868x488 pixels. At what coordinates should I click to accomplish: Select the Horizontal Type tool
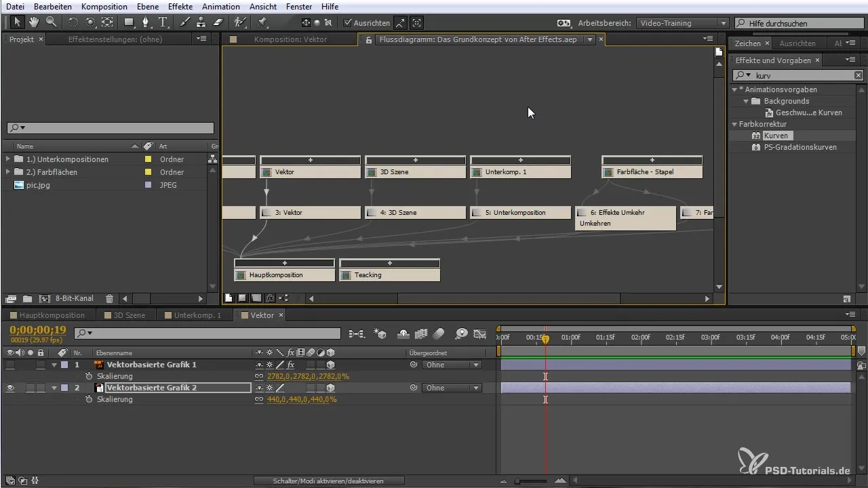(163, 22)
